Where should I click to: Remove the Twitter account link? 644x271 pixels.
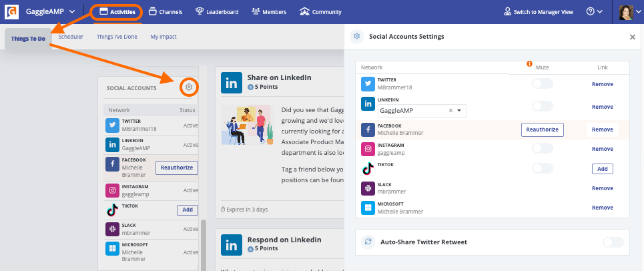pos(602,84)
